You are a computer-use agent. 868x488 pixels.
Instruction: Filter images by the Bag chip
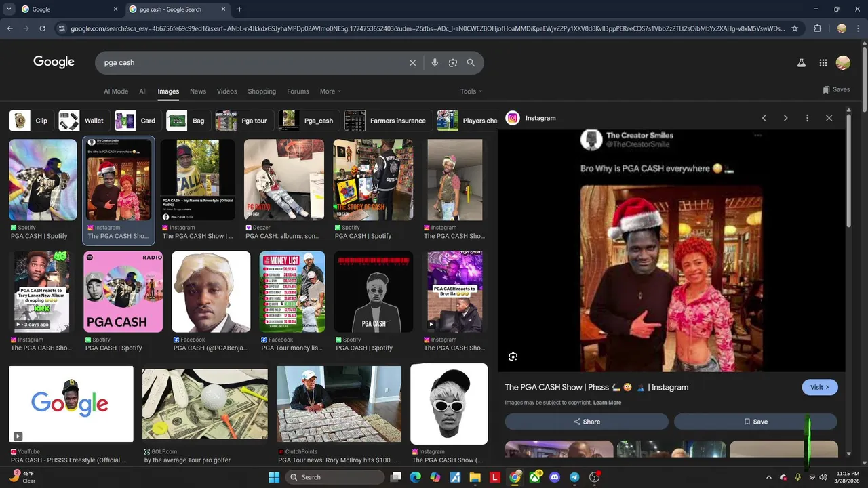tap(188, 121)
